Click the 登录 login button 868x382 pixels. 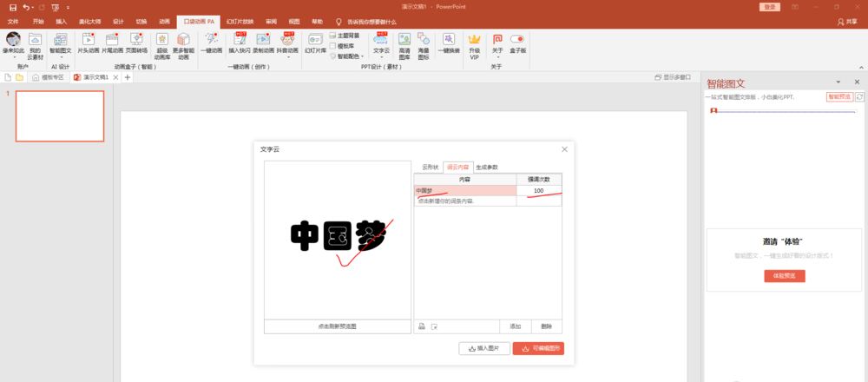click(769, 7)
